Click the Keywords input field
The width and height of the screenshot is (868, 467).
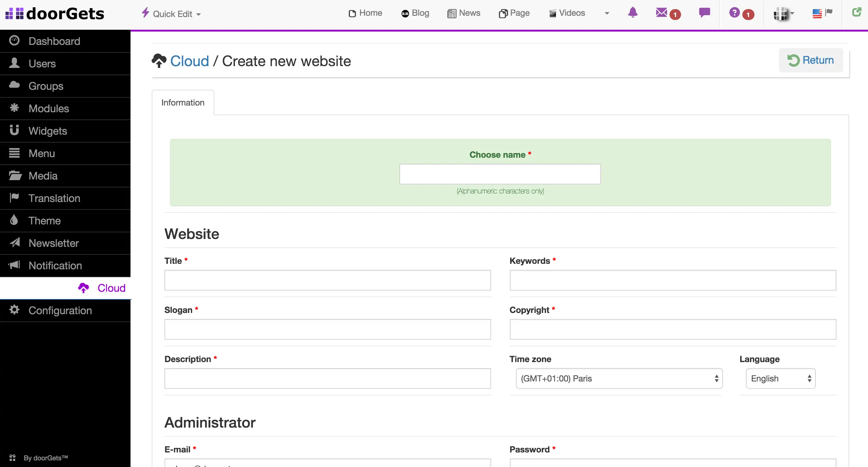(x=672, y=280)
